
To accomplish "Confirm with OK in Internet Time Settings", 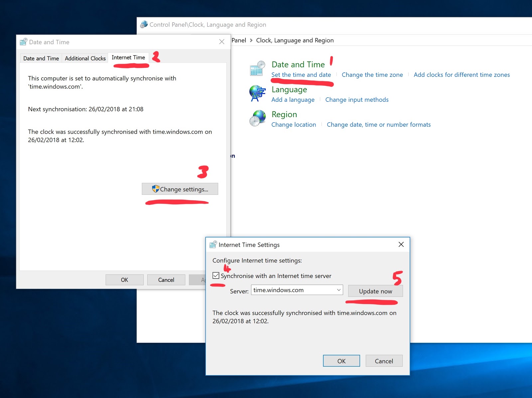I will pos(341,361).
